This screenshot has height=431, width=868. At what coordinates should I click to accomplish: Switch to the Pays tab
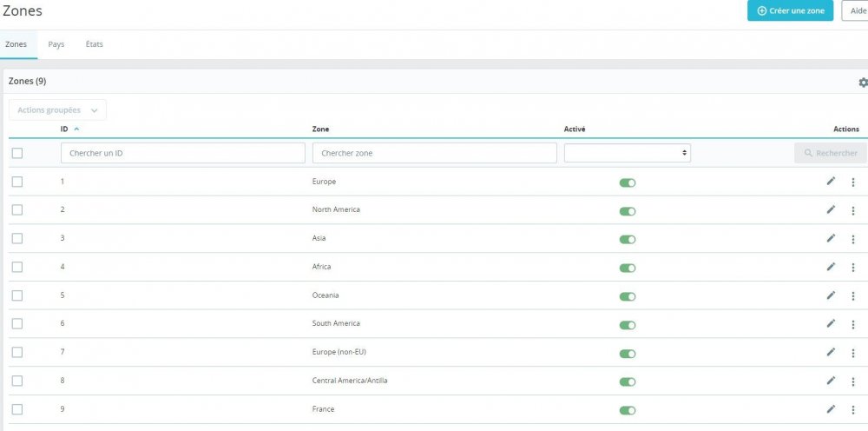(x=56, y=44)
